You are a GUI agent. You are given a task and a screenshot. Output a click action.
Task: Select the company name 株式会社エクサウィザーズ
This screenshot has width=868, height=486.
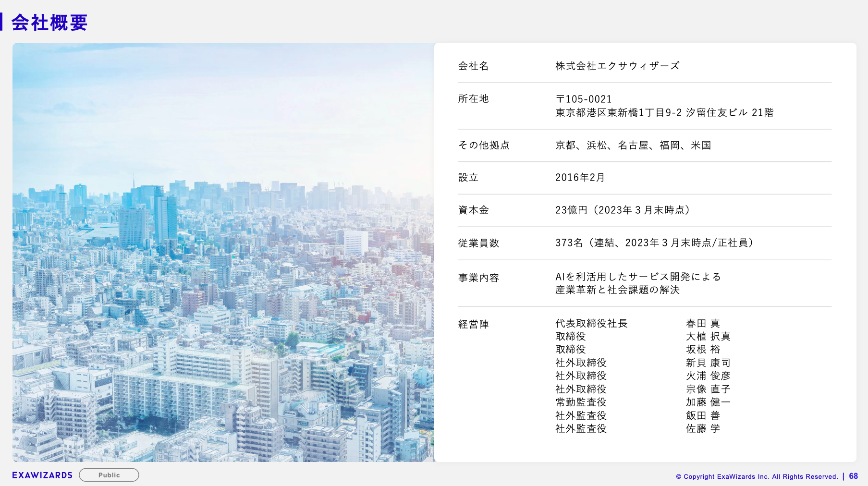[618, 66]
